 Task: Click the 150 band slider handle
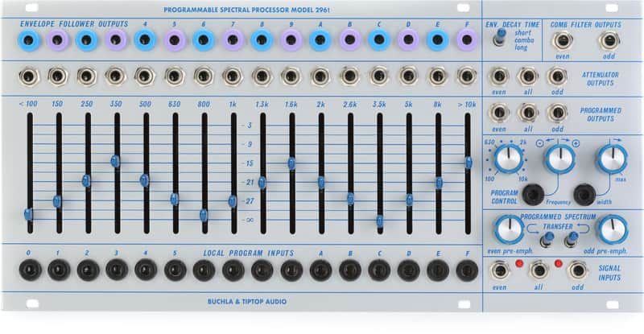[x=57, y=201]
